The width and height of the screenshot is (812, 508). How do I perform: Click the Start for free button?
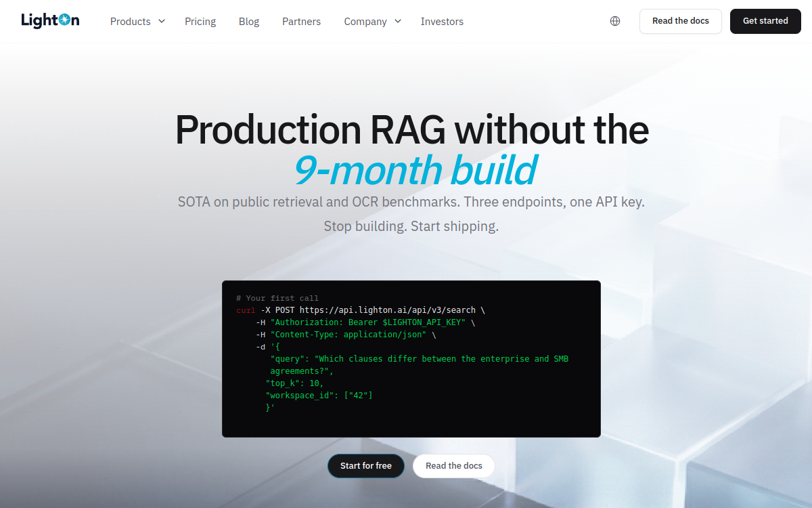pos(366,466)
